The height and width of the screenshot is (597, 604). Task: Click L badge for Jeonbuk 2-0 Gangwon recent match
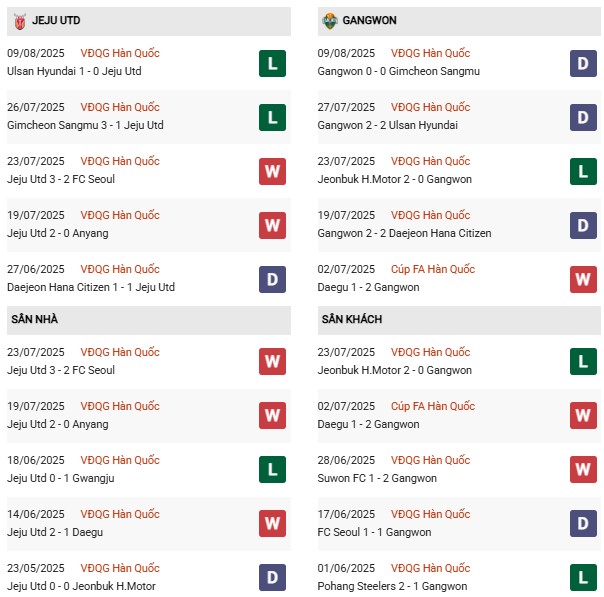pos(583,171)
